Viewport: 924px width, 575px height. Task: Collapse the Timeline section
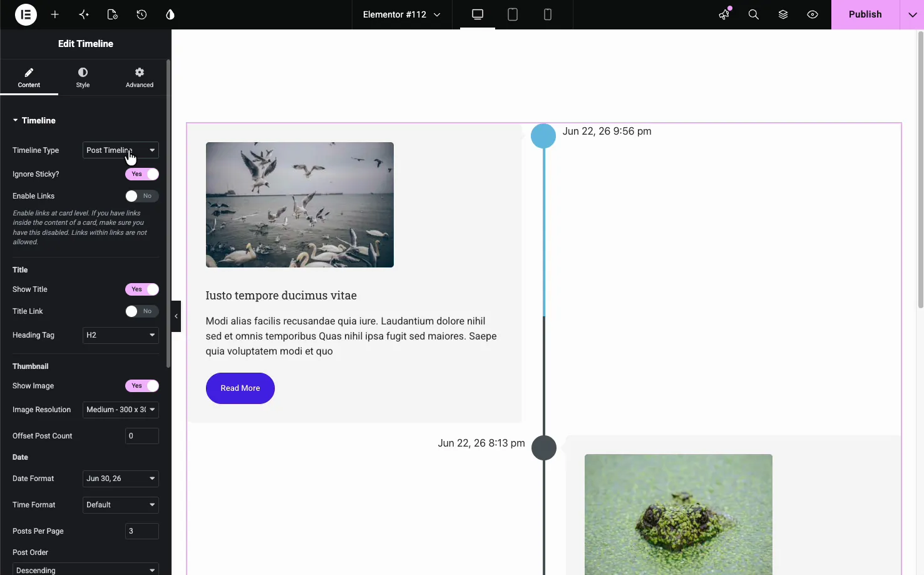pyautogui.click(x=34, y=120)
